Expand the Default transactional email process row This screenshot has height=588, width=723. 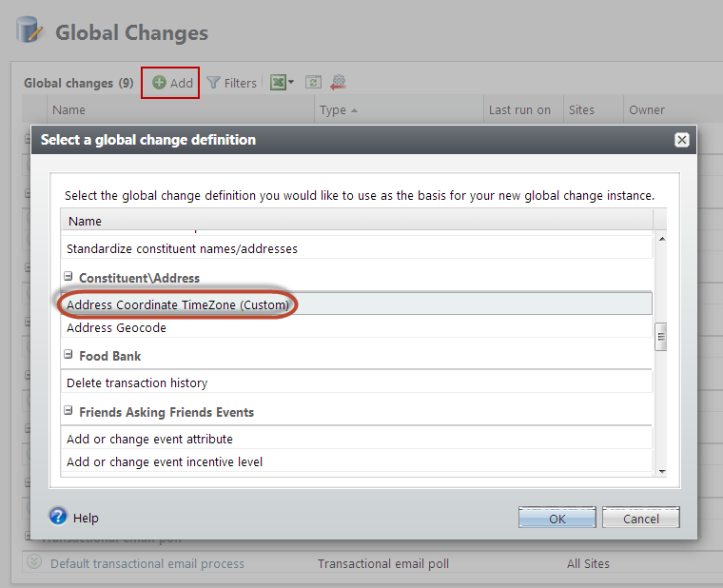point(34,563)
